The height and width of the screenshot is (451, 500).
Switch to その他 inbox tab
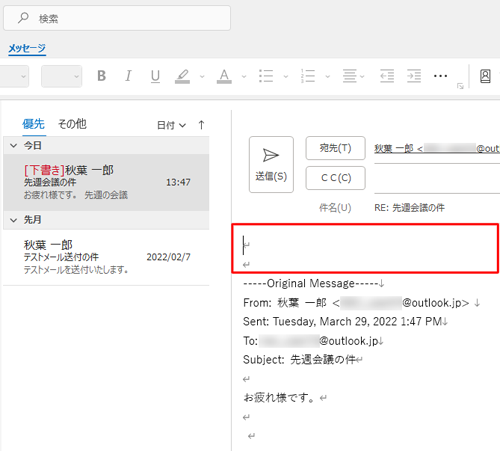[72, 124]
